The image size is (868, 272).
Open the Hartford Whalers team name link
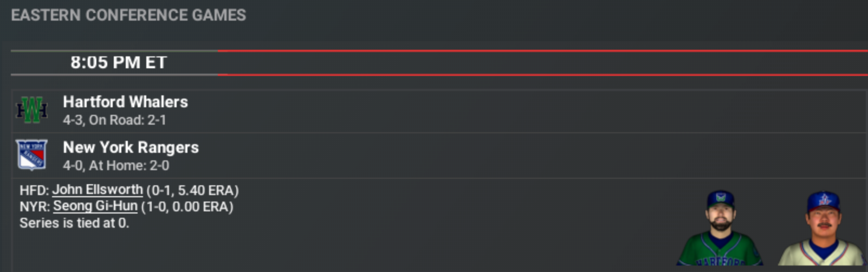tap(125, 102)
